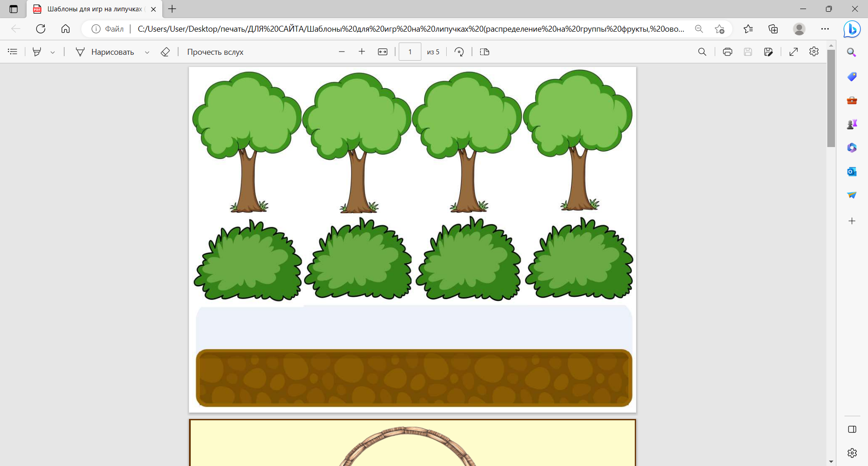Open Bing chat sidebar button

(852, 29)
